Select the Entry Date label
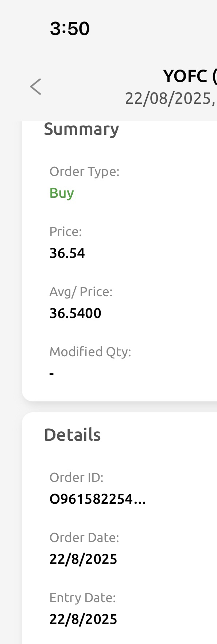Image resolution: width=217 pixels, height=644 pixels. pos(82,598)
